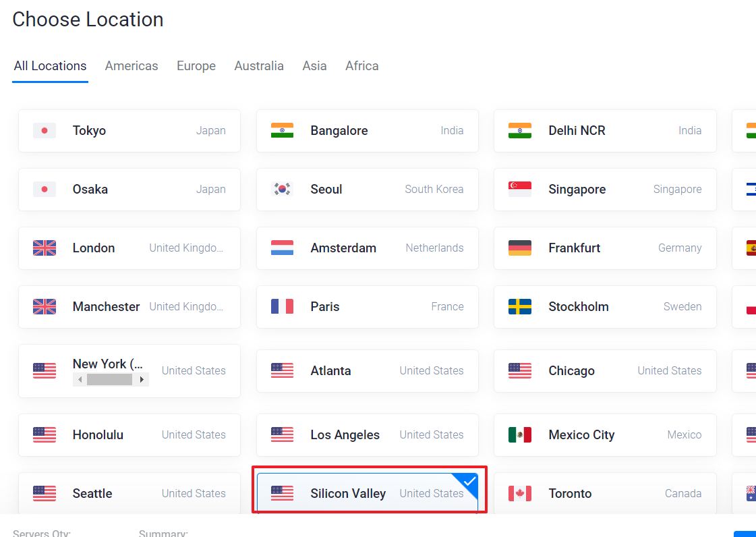The width and height of the screenshot is (756, 537).
Task: Click the "France" country label
Action: 447,307
